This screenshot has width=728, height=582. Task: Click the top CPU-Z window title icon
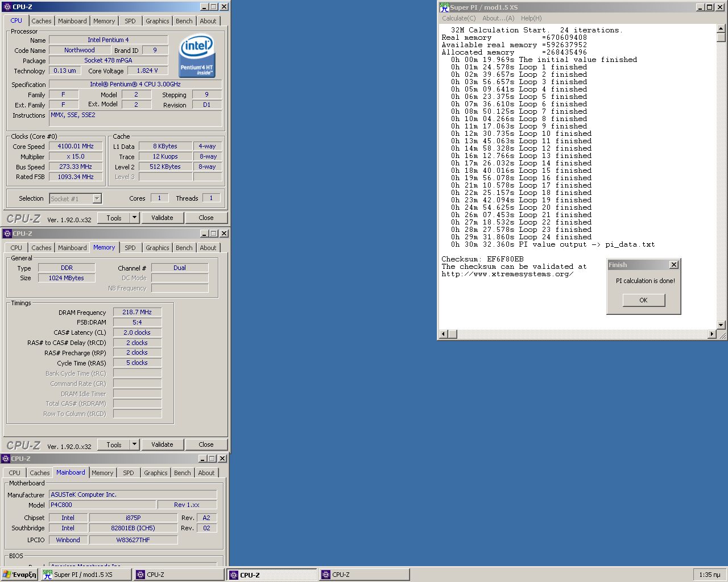click(7, 7)
